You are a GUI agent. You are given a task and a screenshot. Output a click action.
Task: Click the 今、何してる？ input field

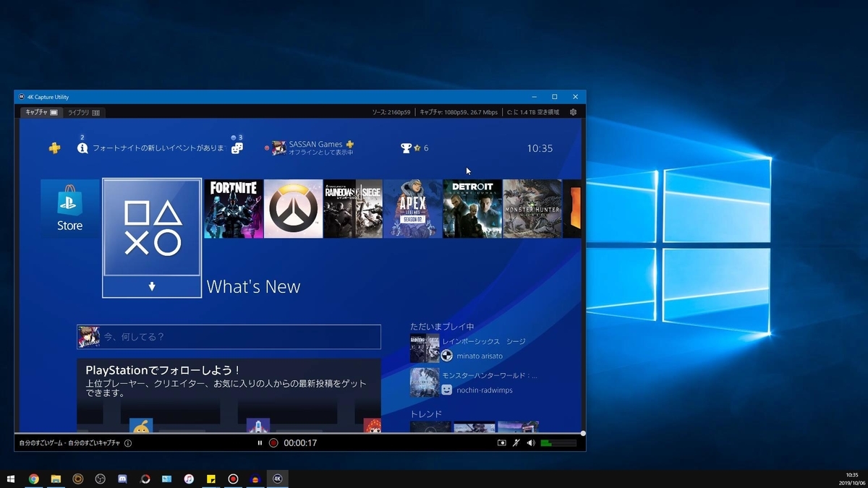(229, 337)
